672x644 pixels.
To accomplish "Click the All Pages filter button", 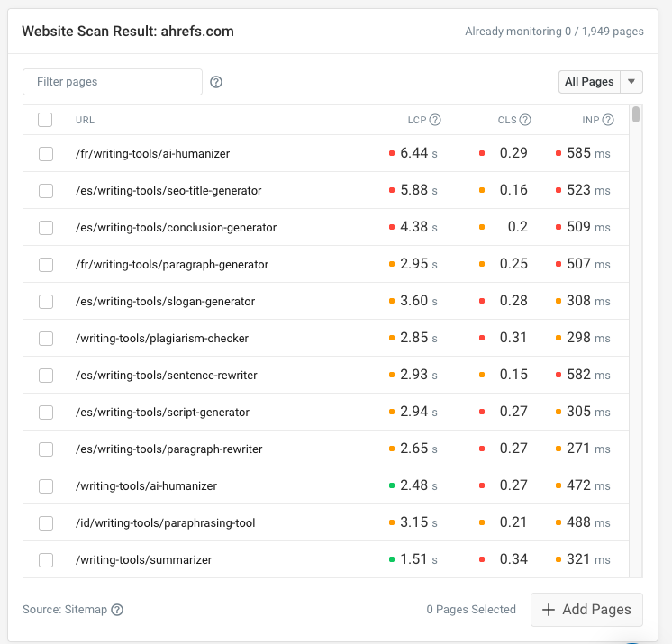I will pyautogui.click(x=589, y=82).
